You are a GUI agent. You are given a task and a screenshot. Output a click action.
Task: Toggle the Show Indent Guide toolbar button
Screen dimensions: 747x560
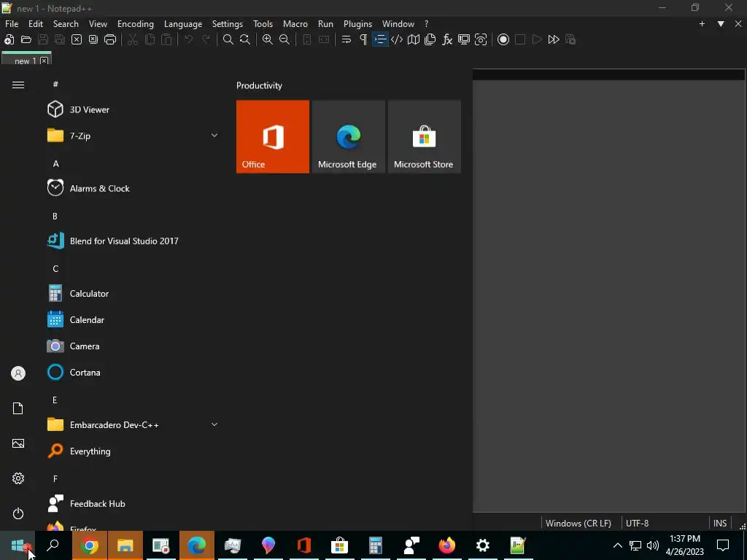[380, 39]
